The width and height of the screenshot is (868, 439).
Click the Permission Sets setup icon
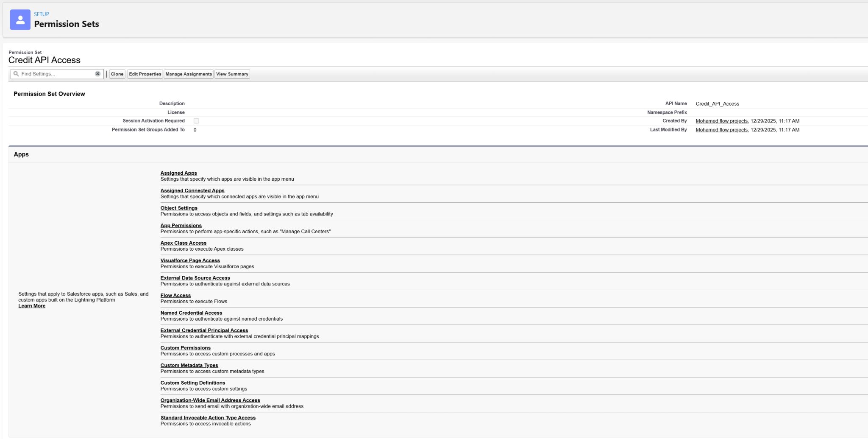click(20, 20)
